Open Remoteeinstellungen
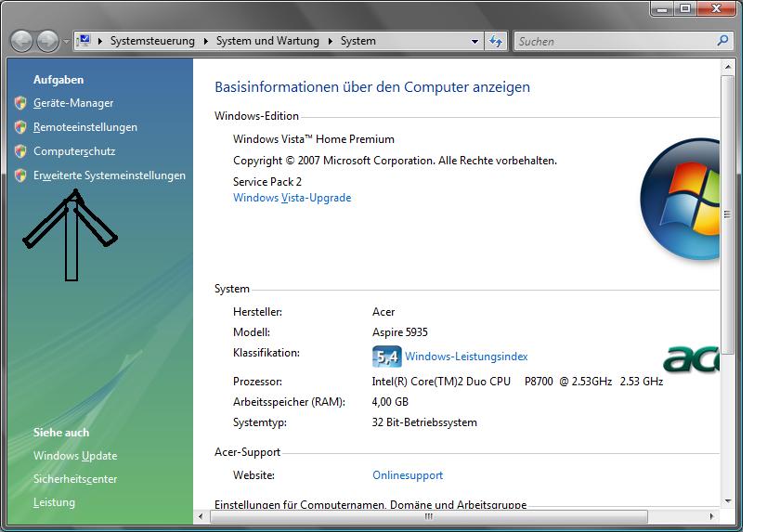This screenshot has width=780, height=532. click(85, 127)
